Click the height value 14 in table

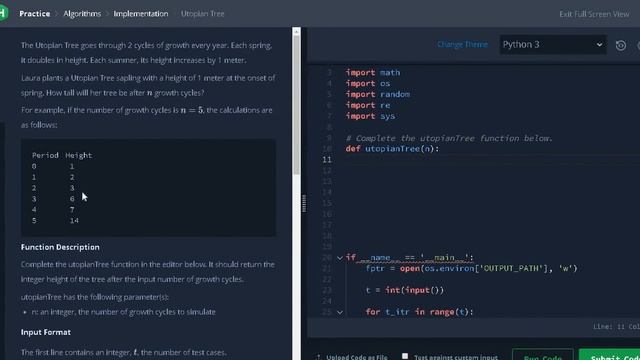pos(74,221)
